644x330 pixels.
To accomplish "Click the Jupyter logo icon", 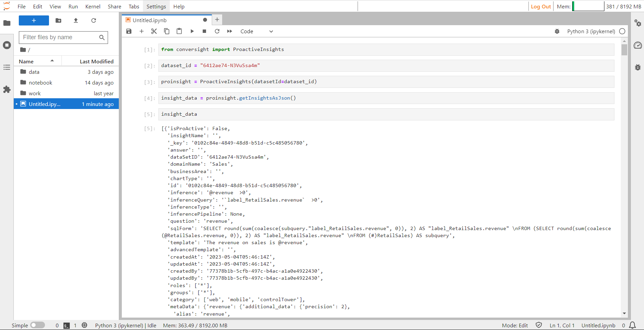I will 7,6.
